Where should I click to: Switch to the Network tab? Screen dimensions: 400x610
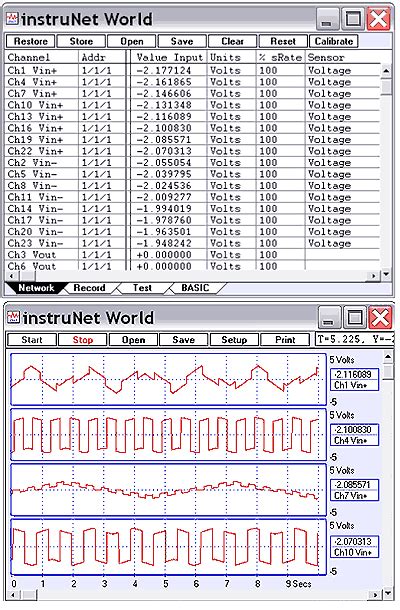click(36, 288)
